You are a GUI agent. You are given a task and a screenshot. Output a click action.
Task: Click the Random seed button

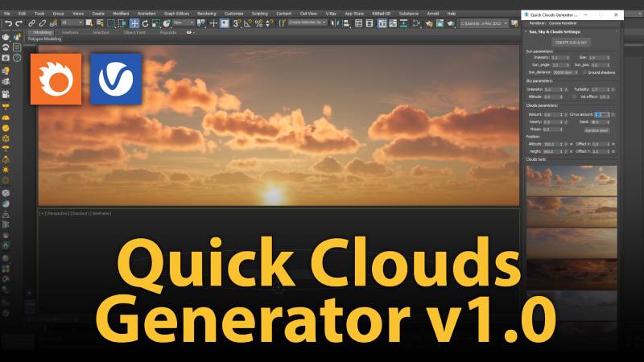point(597,130)
